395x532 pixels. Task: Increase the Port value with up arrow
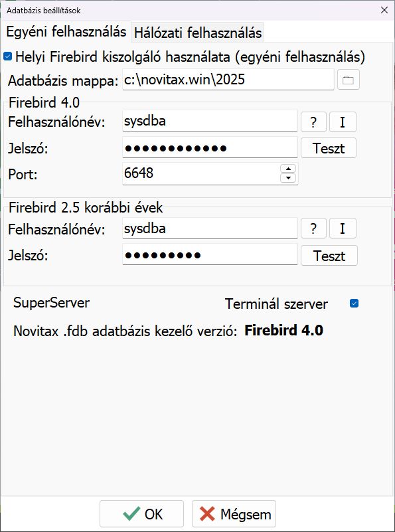288,169
